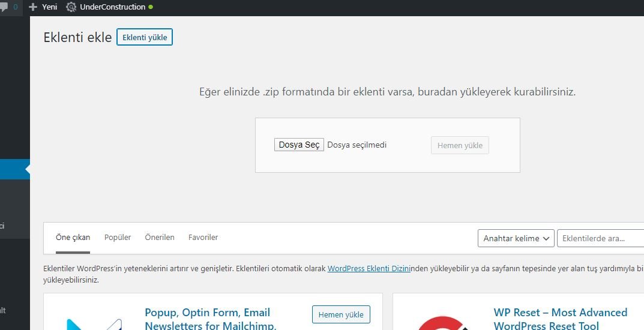This screenshot has height=330, width=644.
Task: Open the Popup, Optin Form, Email plugin title
Action: [x=211, y=319]
